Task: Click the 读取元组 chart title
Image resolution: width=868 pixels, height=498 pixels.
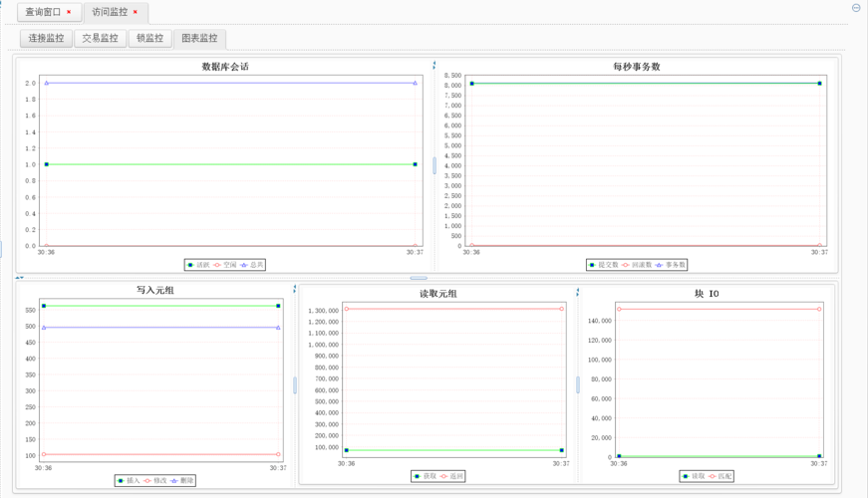Action: (x=438, y=294)
